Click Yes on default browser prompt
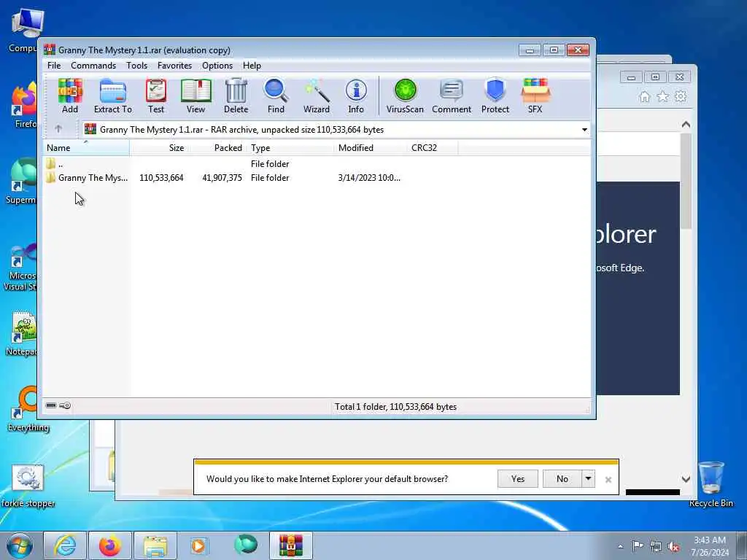The height and width of the screenshot is (560, 747). pos(518,478)
